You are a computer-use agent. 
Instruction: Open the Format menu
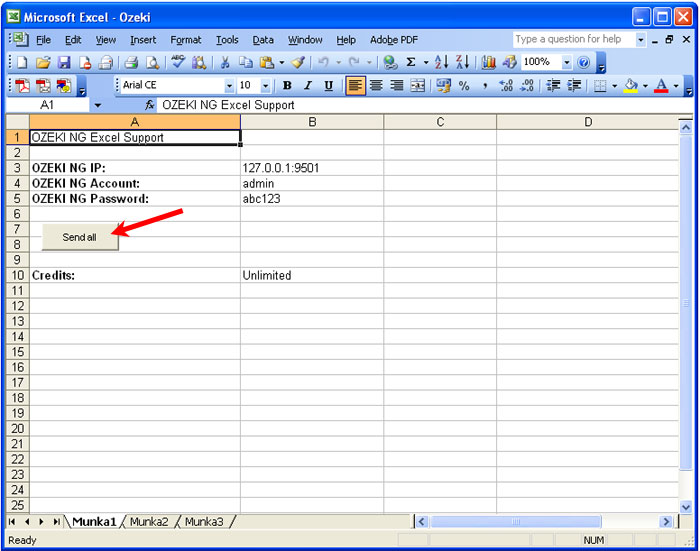186,40
